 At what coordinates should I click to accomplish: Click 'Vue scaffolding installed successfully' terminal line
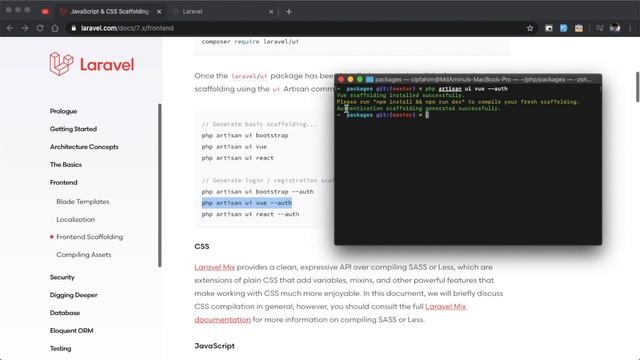tap(400, 95)
